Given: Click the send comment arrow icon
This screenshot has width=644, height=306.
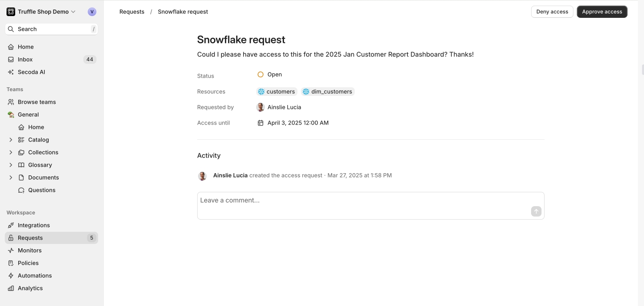Looking at the screenshot, I should point(536,211).
